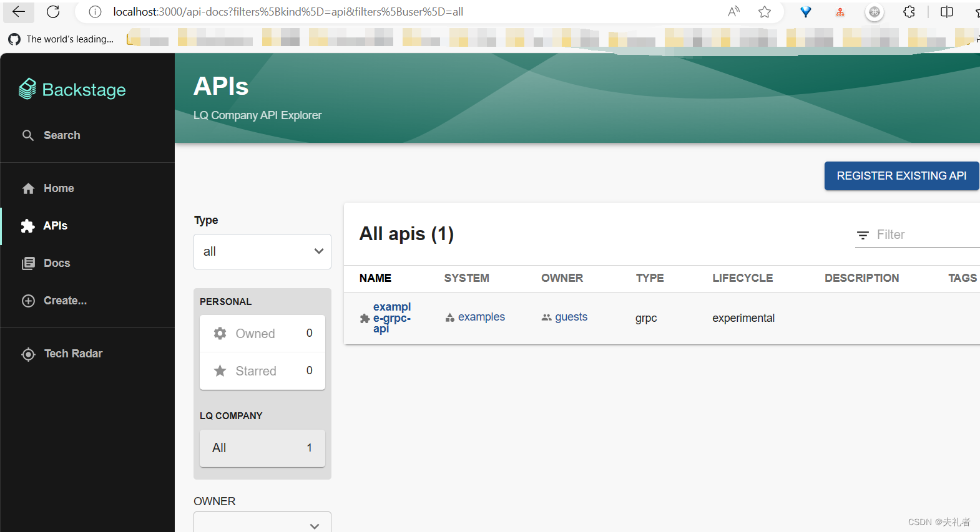Click the sidebar search magnifier icon

click(x=28, y=135)
